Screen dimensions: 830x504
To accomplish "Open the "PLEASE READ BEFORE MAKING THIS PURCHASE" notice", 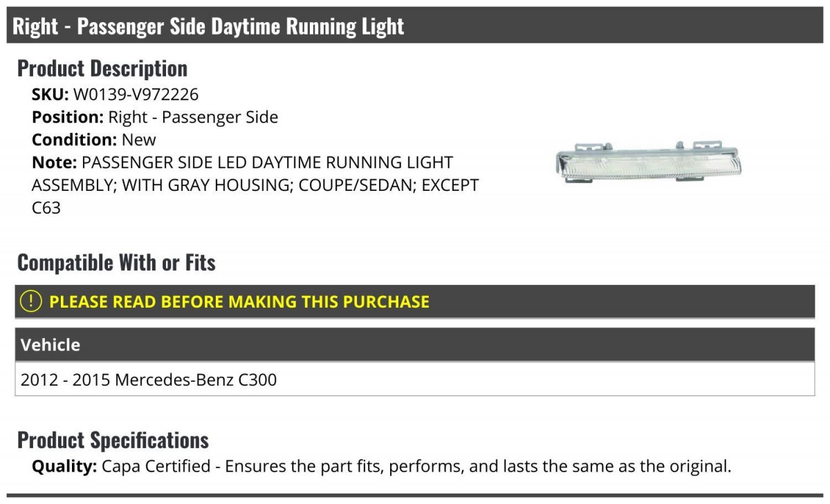I will click(239, 302).
